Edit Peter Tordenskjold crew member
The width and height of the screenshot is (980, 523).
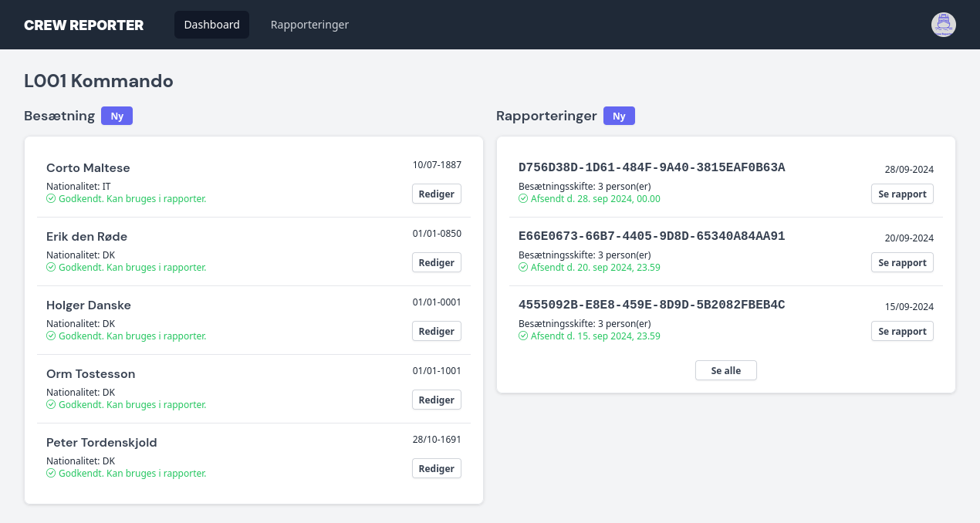click(436, 468)
